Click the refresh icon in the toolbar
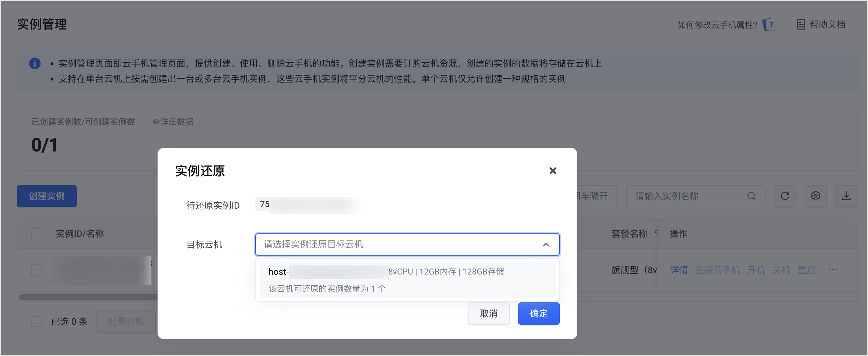 click(785, 196)
